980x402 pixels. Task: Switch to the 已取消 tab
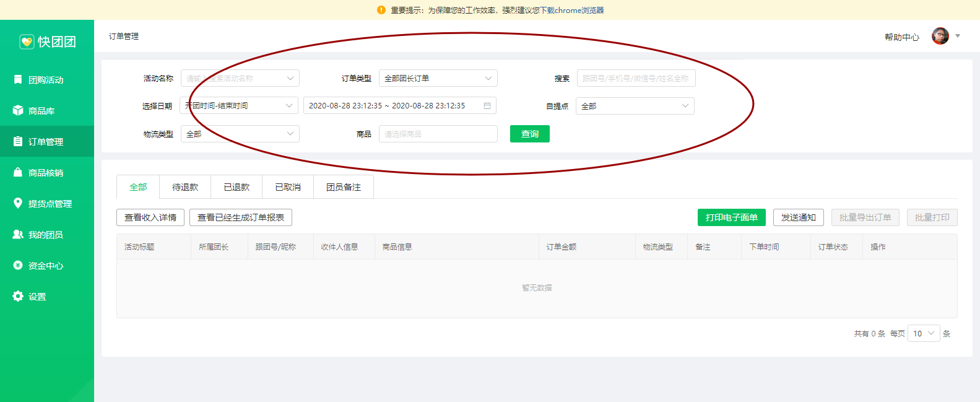[x=288, y=187]
